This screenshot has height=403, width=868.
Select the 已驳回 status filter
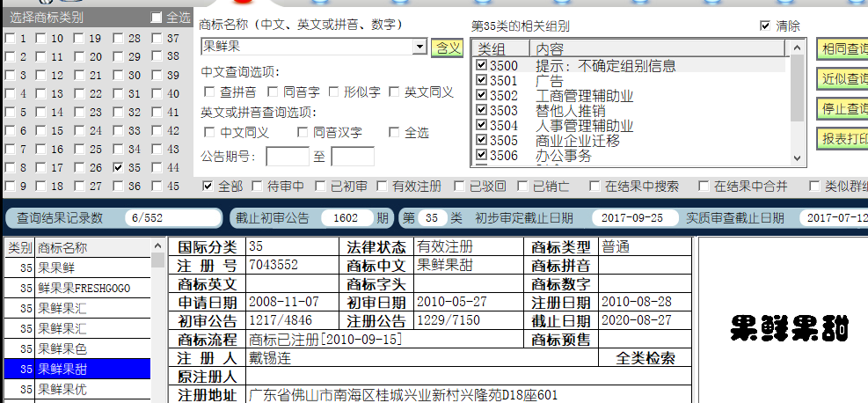point(459,186)
